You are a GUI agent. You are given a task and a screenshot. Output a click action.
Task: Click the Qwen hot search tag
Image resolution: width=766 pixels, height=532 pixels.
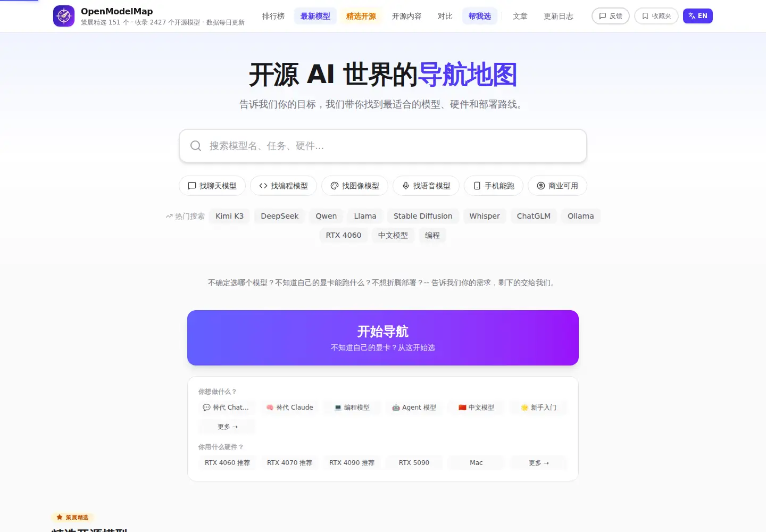click(326, 216)
